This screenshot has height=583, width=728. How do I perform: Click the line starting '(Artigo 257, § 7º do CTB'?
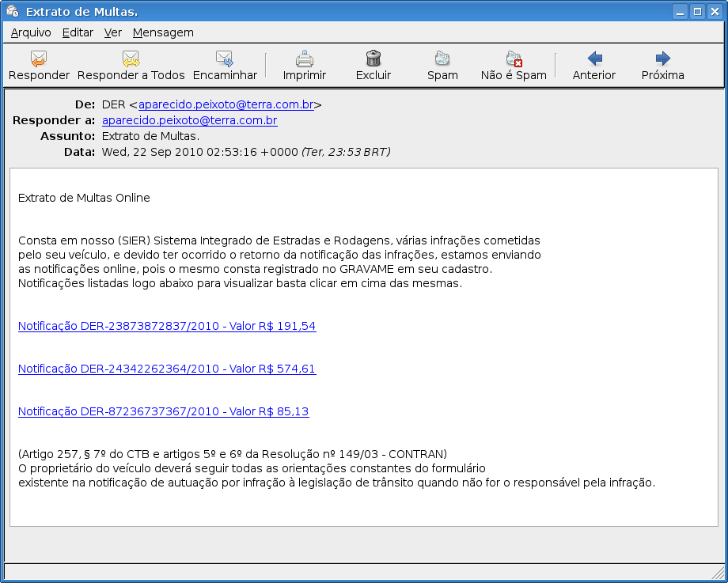233,454
